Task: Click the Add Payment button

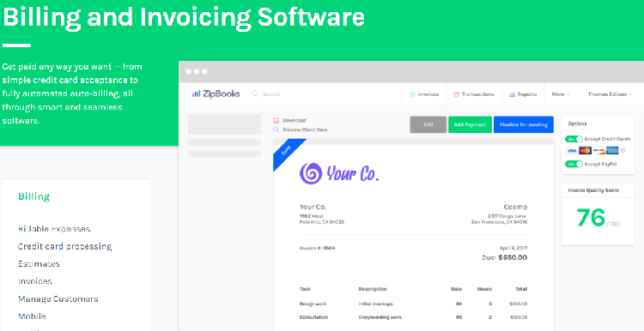Action: point(470,124)
